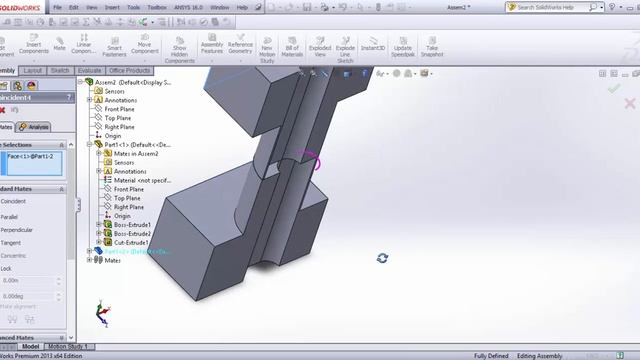The image size is (640, 360).
Task: Activate Move Component tool
Action: [144, 44]
